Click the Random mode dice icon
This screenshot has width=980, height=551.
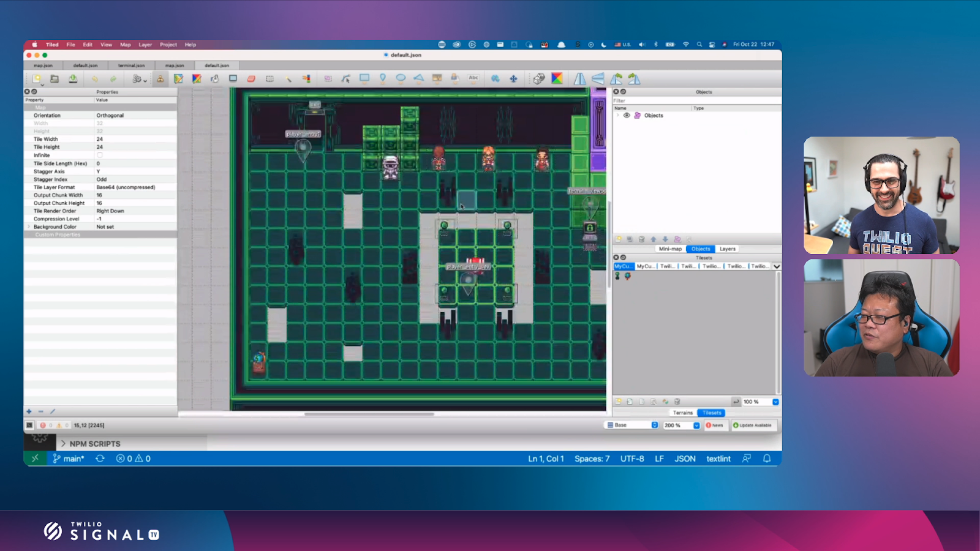click(x=539, y=78)
